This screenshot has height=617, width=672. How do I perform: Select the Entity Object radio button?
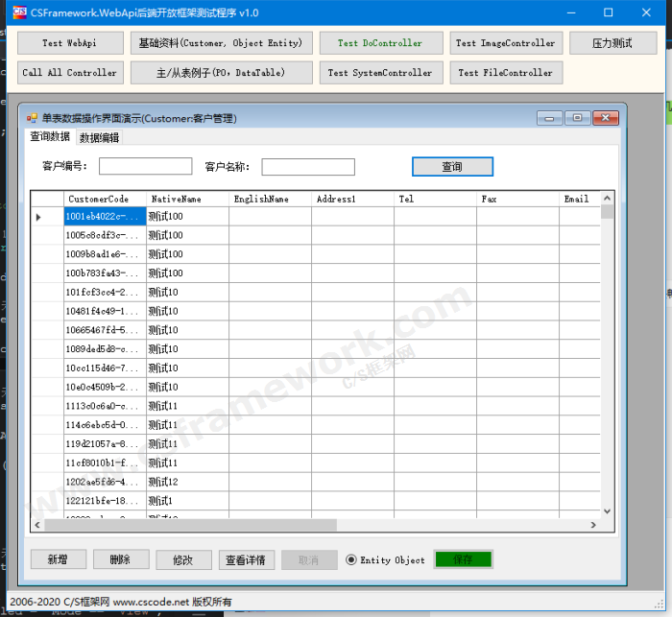351,560
